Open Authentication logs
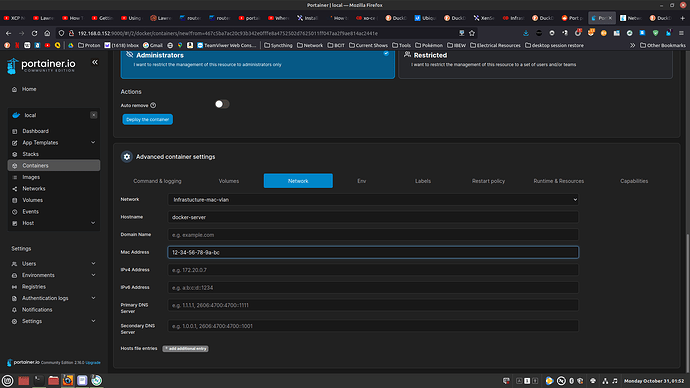The height and width of the screenshot is (388, 690). 45,298
